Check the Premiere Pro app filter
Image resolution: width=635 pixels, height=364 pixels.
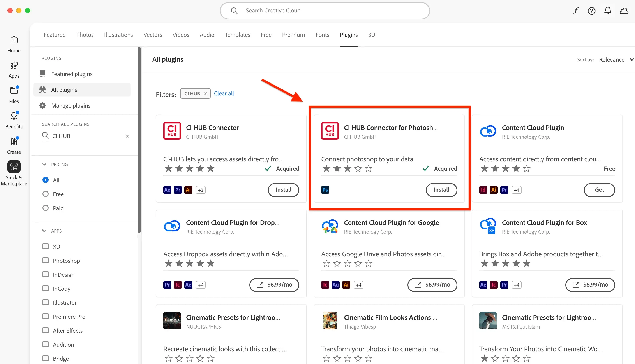[46, 316]
